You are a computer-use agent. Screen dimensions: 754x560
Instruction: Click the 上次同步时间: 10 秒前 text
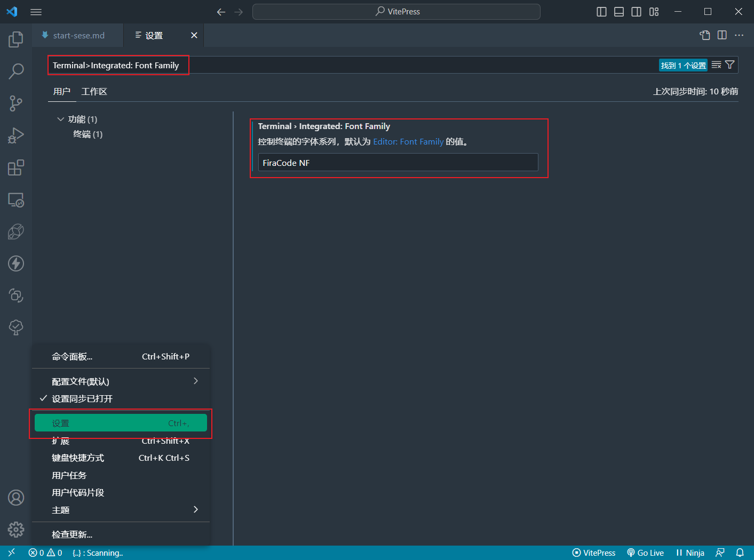point(695,92)
